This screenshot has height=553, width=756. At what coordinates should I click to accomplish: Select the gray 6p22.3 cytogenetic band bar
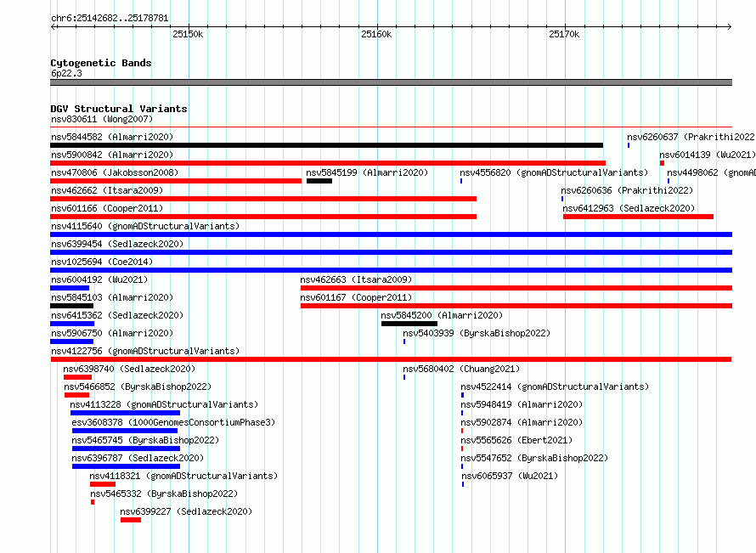[391, 82]
